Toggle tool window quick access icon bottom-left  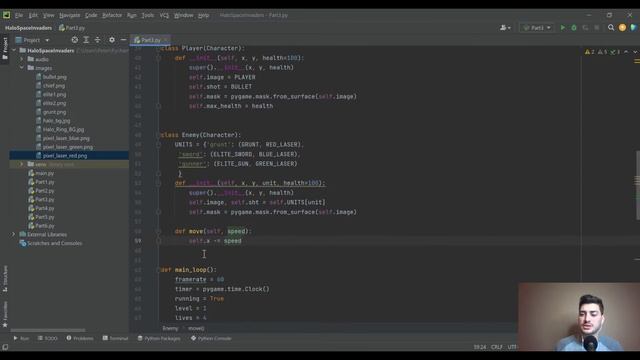pyautogui.click(x=5, y=347)
